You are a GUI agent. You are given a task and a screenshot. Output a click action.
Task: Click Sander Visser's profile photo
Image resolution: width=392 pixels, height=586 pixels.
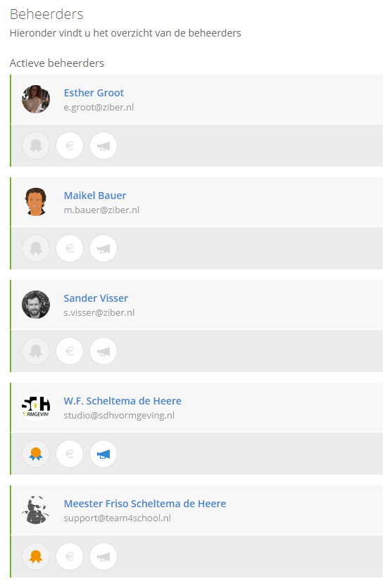(x=36, y=305)
